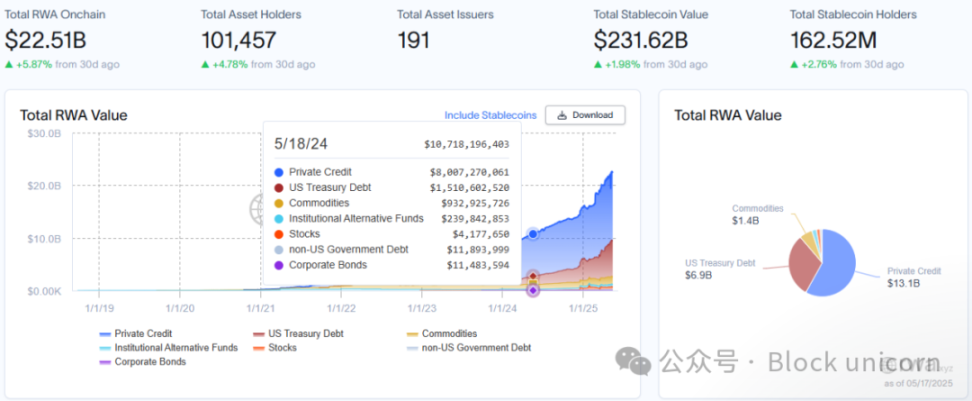Screen dimensions: 972x401
Task: Click green up arrow beside +1.98%
Action: tap(597, 64)
